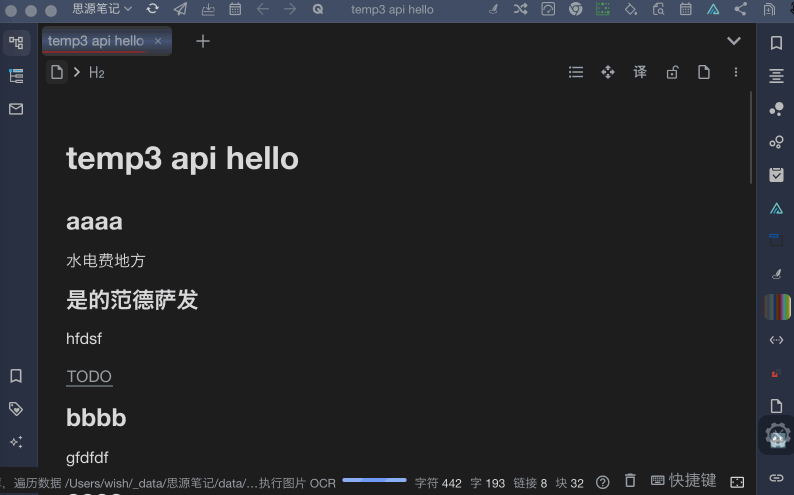Click the link chain icon in the right sidebar
Screen dimensions: 794x495
[x=776, y=478]
